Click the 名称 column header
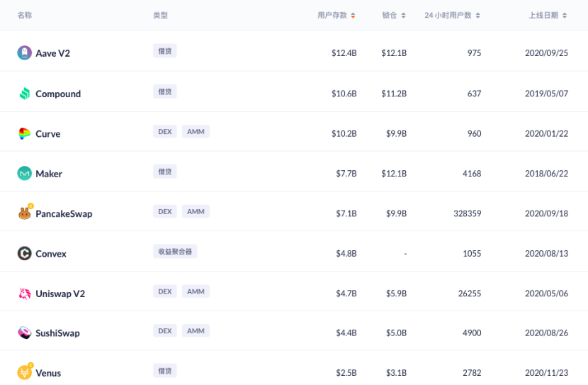The height and width of the screenshot is (385, 588). (24, 16)
